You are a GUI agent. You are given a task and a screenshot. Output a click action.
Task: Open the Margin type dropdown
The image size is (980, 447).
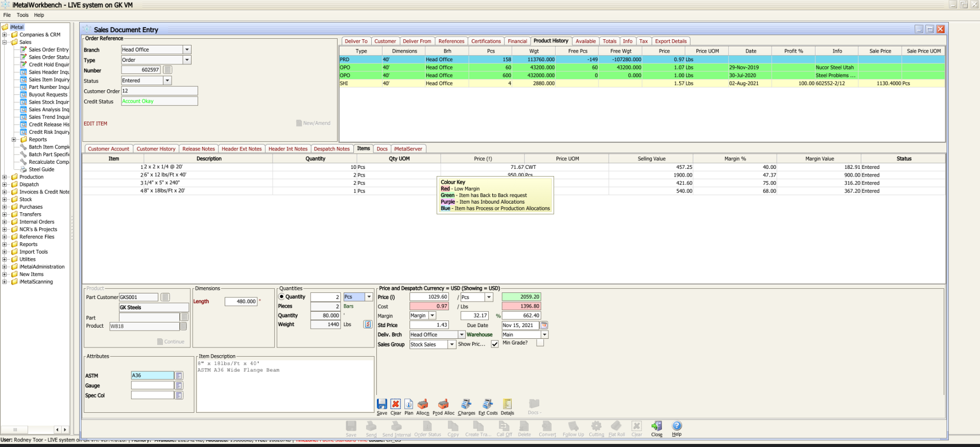click(432, 316)
